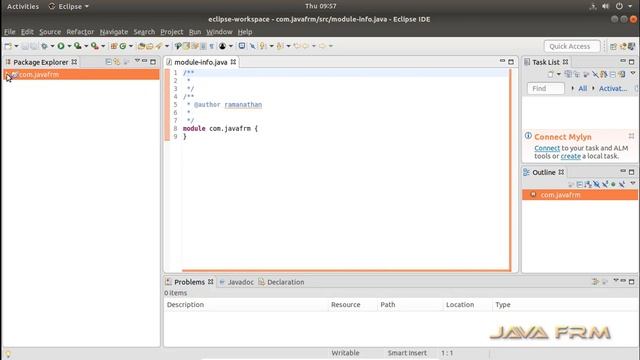
Task: Click tip light bulb in status bar
Action: click(8, 353)
